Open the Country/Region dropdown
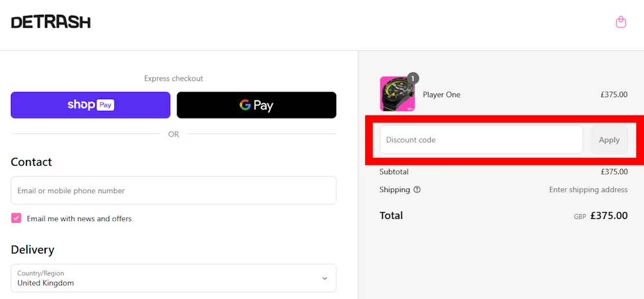 173,278
